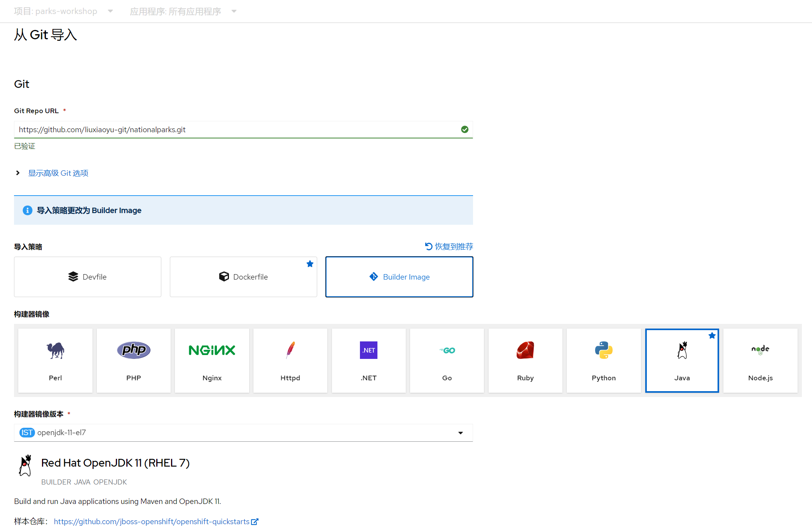Select the Go builder image
812x530 pixels.
coord(447,360)
